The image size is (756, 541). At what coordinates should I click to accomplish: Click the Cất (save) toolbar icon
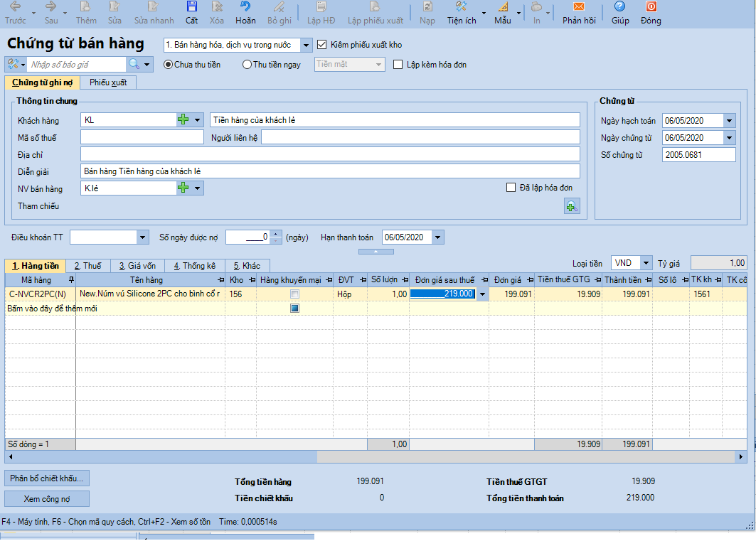coord(192,7)
